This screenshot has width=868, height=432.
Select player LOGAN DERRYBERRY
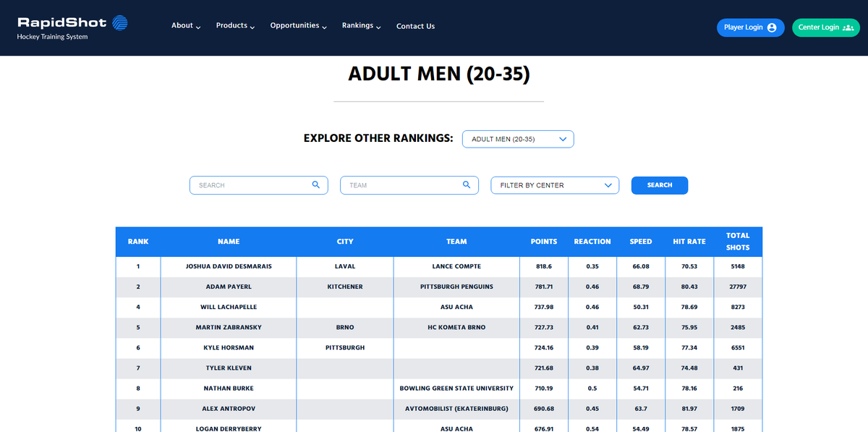tap(229, 428)
